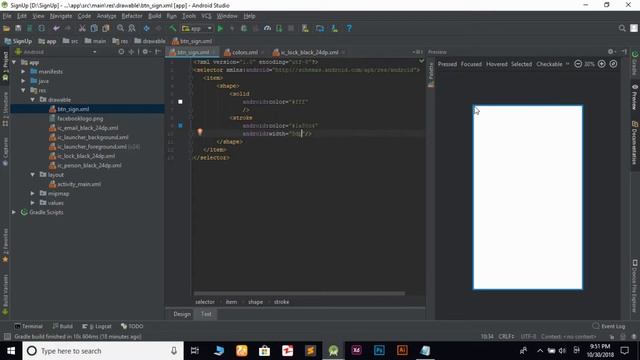640x360 pixels.
Task: Run the app with green play button
Action: coord(220,29)
